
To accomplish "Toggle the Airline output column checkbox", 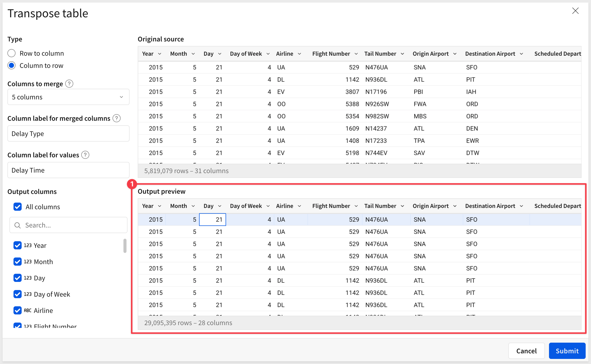I will (x=18, y=310).
